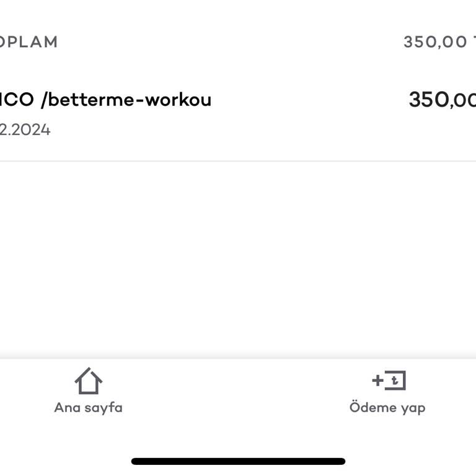476x476 pixels.
Task: Tap the grey 350,00 total amount
Action: tap(435, 42)
